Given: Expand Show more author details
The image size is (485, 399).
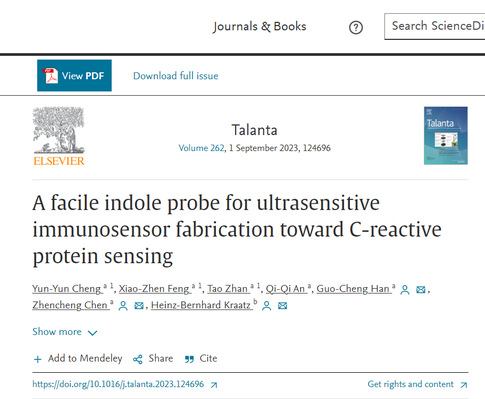Looking at the screenshot, I should point(65,332).
